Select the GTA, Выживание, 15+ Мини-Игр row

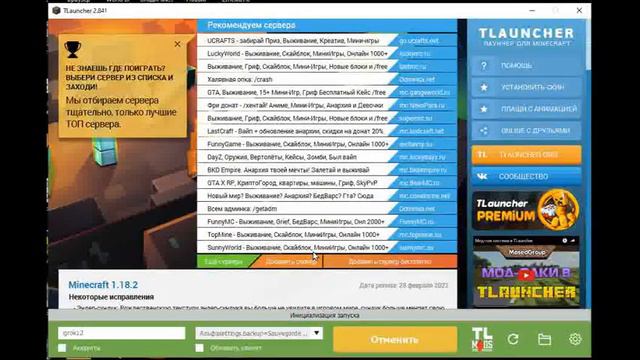[x=327, y=92]
